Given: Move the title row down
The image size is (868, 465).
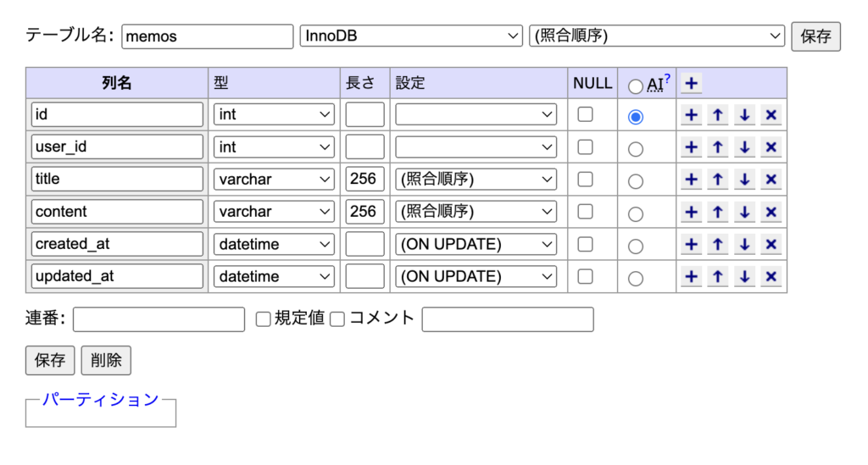Looking at the screenshot, I should click(744, 180).
